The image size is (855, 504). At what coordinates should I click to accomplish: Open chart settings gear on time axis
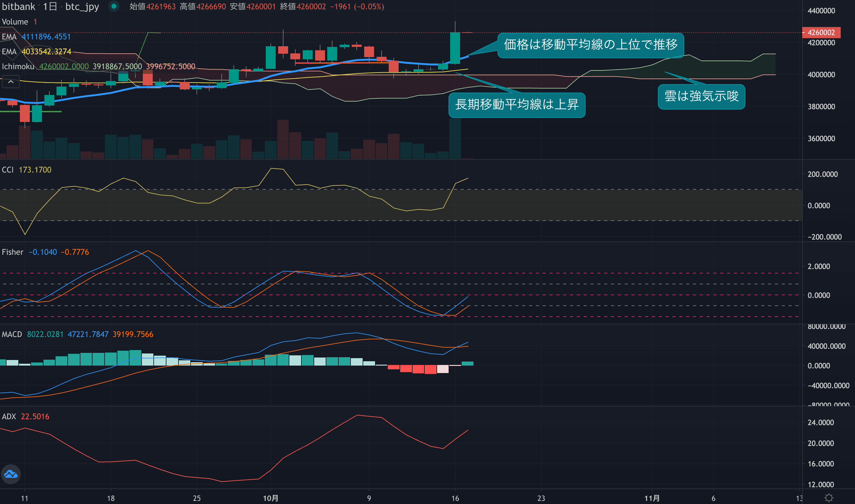(x=829, y=498)
